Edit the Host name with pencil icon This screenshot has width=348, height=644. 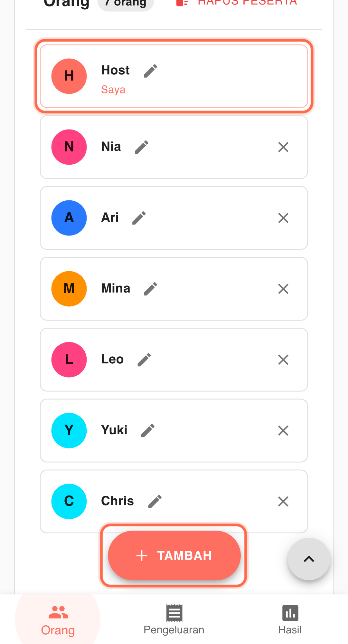pyautogui.click(x=150, y=71)
